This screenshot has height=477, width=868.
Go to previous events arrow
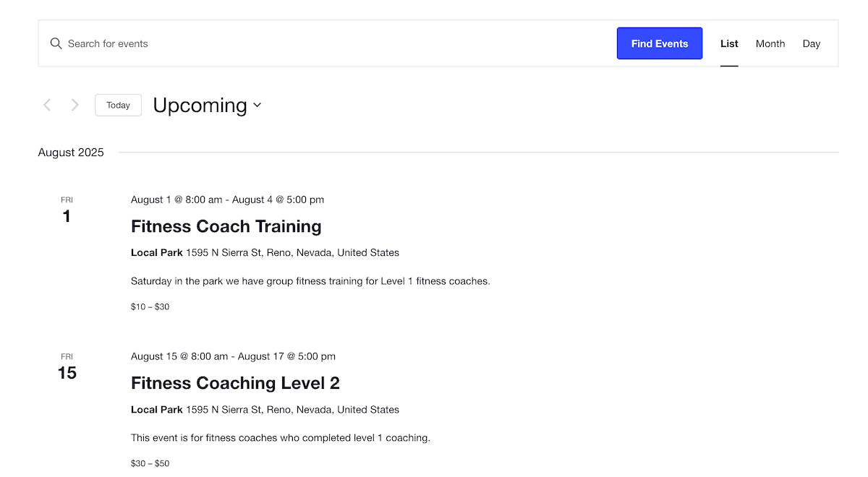pyautogui.click(x=47, y=106)
